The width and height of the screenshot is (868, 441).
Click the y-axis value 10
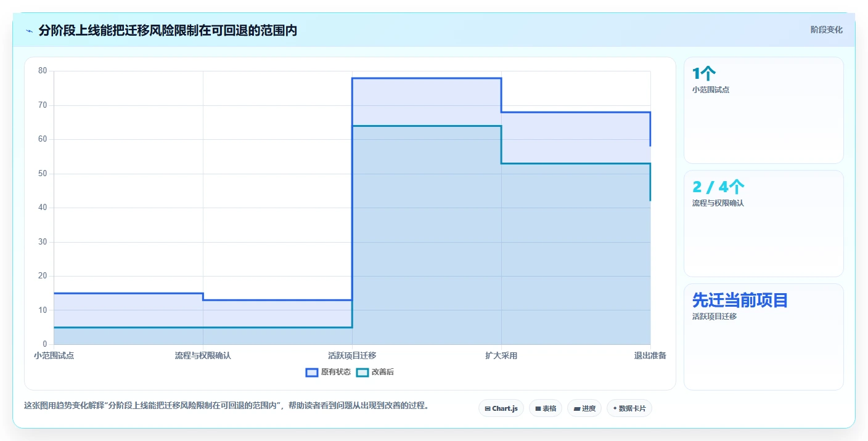[x=43, y=310]
